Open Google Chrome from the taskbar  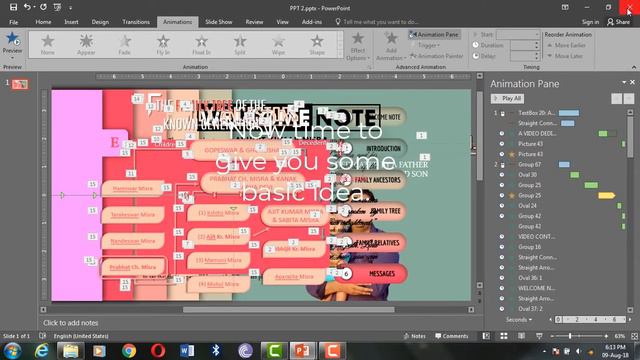(129, 351)
